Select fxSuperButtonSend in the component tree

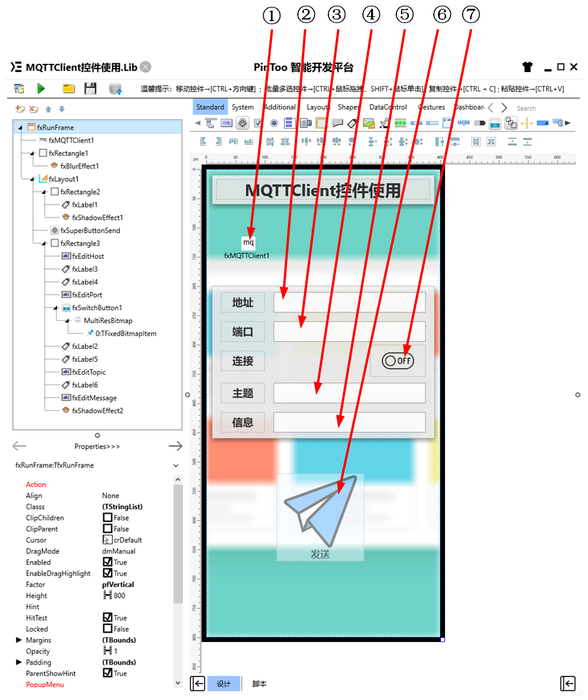pyautogui.click(x=90, y=230)
